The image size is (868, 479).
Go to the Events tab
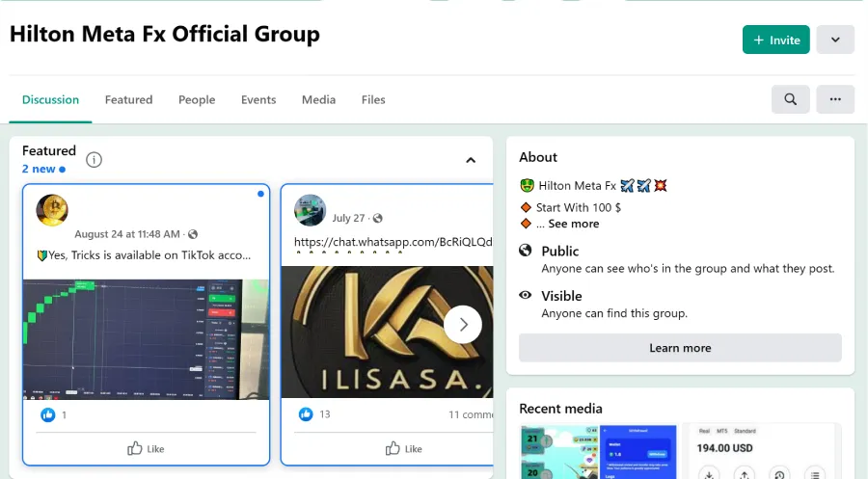(x=258, y=99)
